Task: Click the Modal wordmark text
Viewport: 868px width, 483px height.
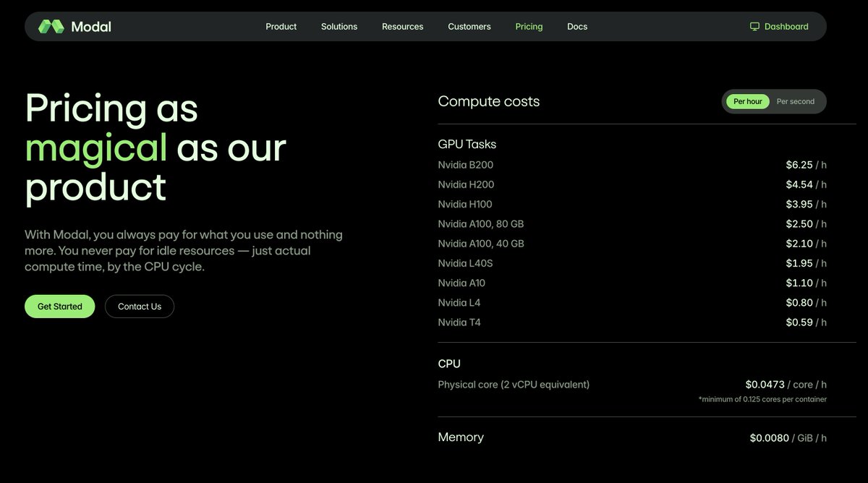Action: 91,27
